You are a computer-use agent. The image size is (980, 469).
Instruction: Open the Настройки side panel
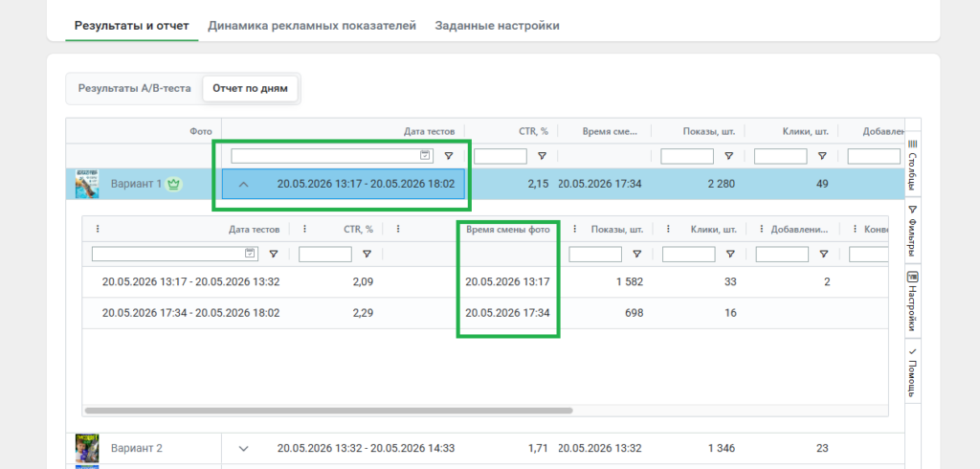tap(912, 301)
